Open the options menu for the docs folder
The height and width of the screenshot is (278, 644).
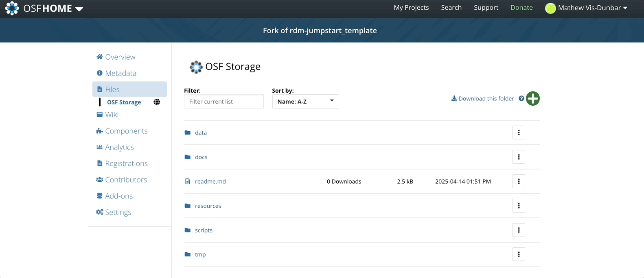pos(519,157)
